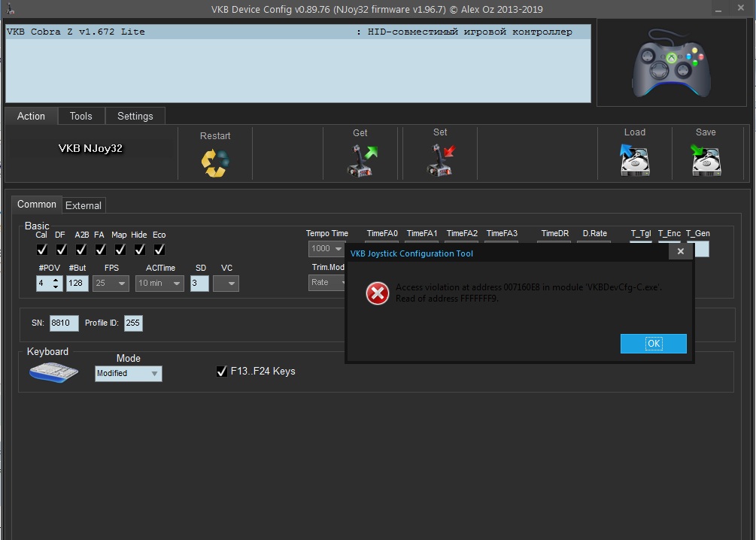The height and width of the screenshot is (540, 756).
Task: Click the SN field showing 8810
Action: click(64, 323)
